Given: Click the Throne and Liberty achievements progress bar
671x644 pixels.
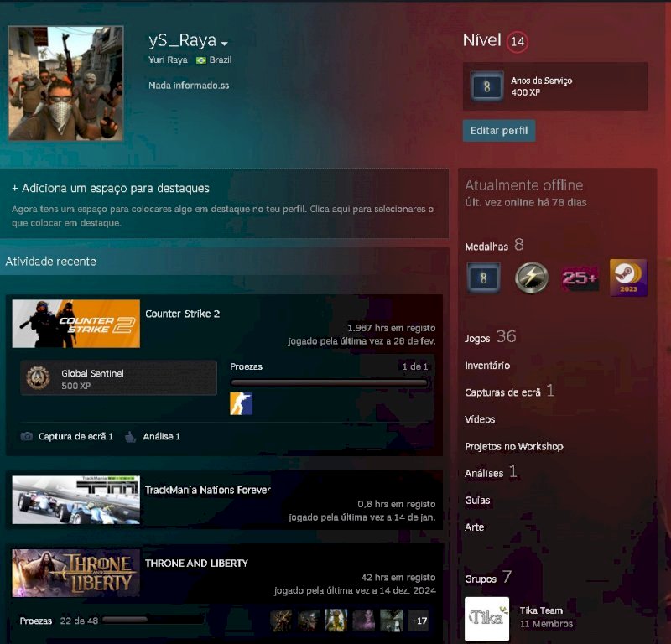Looking at the screenshot, I should click(153, 620).
